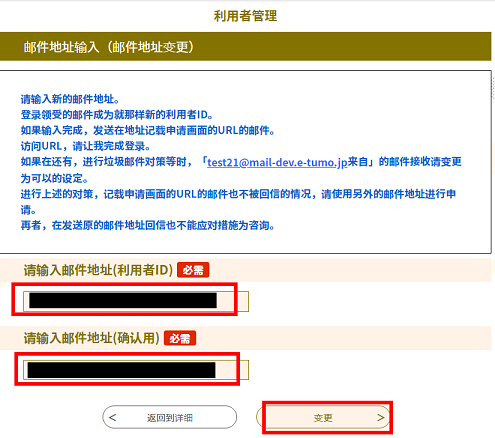Click the 返回到详细 button
This screenshot has width=495, height=438.
170,417
